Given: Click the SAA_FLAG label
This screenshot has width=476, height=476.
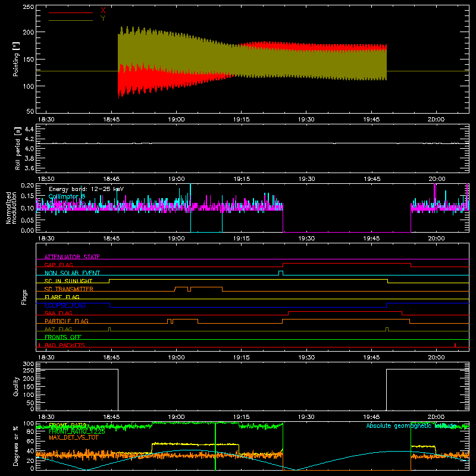Looking at the screenshot, I should (x=58, y=313).
